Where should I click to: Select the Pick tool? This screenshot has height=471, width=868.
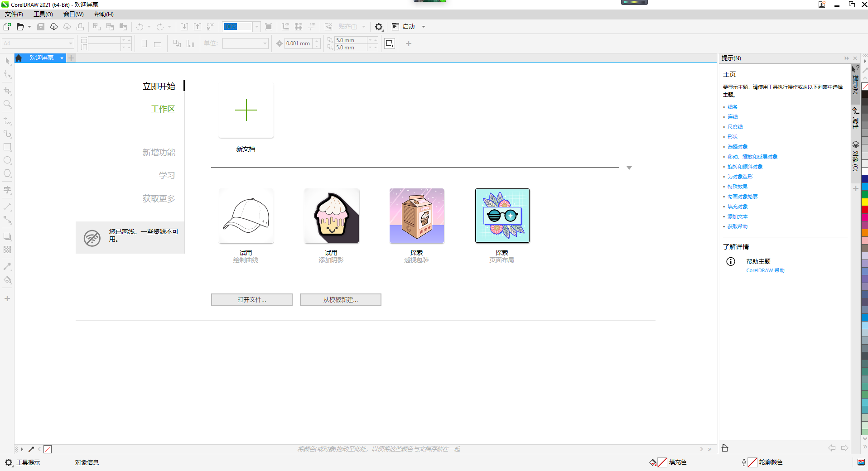pyautogui.click(x=7, y=61)
